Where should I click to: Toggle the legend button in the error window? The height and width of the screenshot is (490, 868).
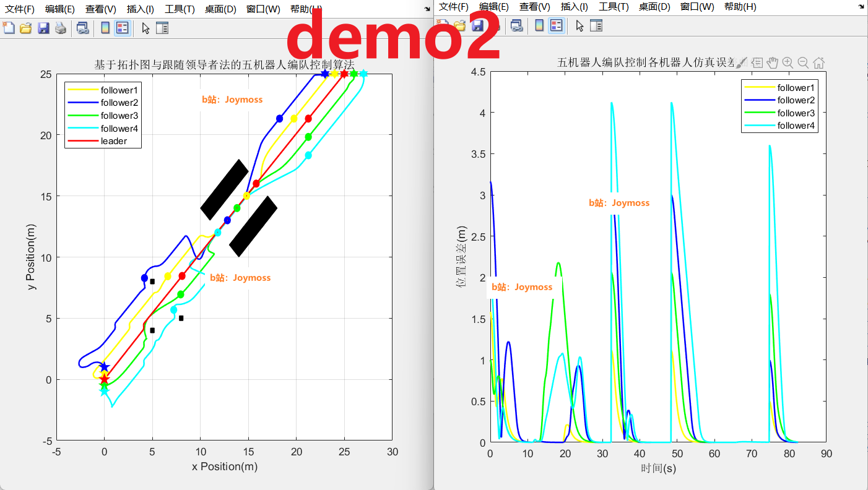(557, 25)
